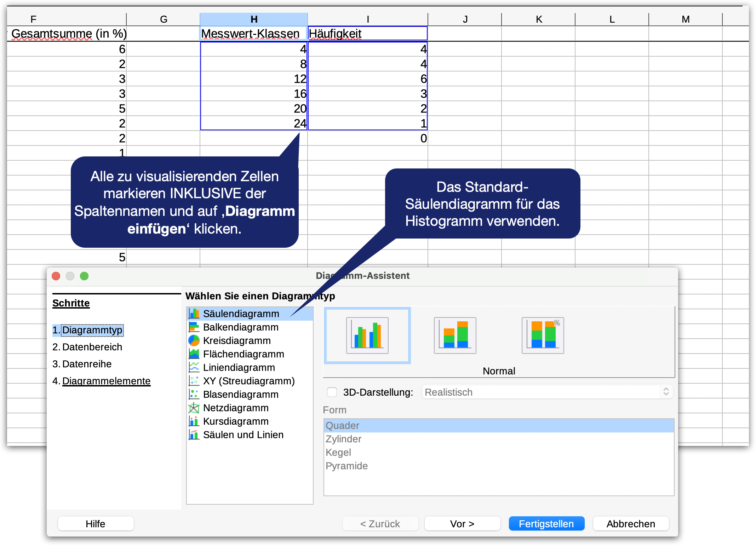This screenshot has height=545, width=756.
Task: Jump to step 3 Datenreihe
Action: (87, 364)
